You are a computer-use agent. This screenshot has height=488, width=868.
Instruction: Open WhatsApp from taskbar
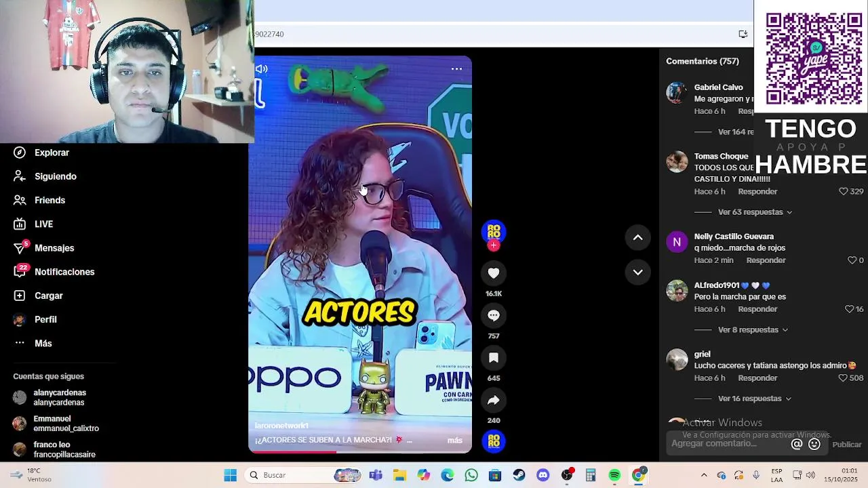471,475
